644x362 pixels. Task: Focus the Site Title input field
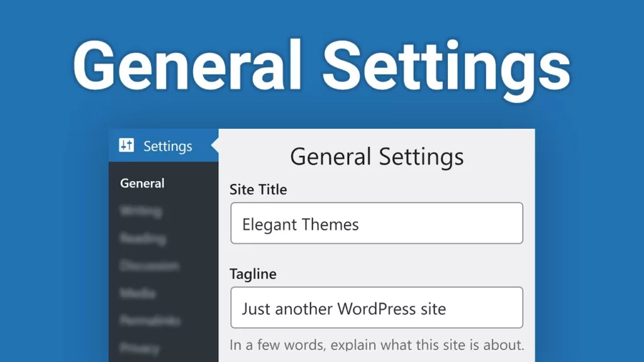376,223
